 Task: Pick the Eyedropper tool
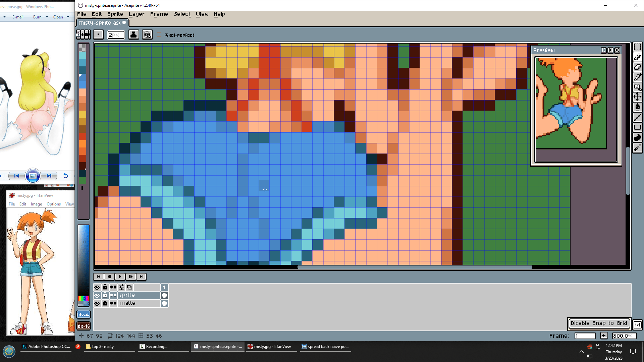coord(637,77)
